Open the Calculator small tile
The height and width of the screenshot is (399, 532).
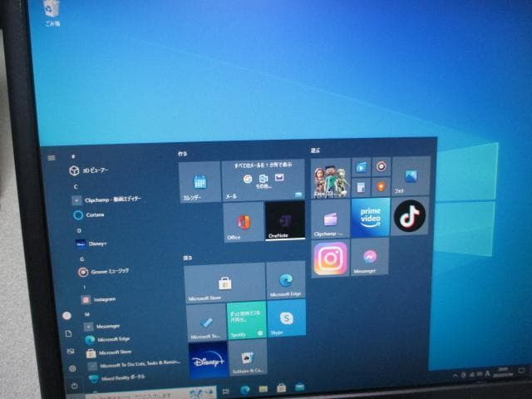361,187
